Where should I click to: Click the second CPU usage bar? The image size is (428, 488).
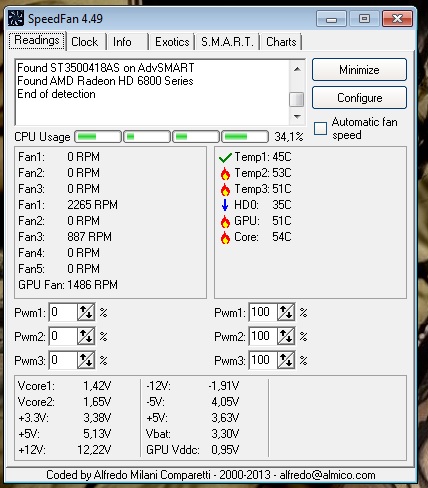coord(147,137)
